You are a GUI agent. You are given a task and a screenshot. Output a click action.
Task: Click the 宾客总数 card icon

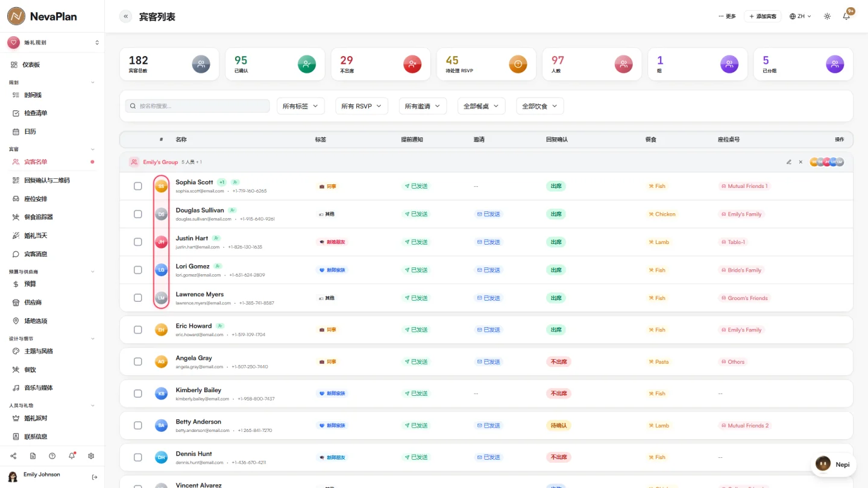click(x=201, y=64)
